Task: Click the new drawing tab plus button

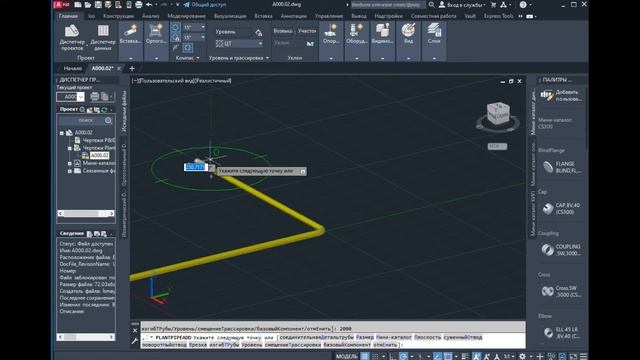Action: click(x=131, y=68)
